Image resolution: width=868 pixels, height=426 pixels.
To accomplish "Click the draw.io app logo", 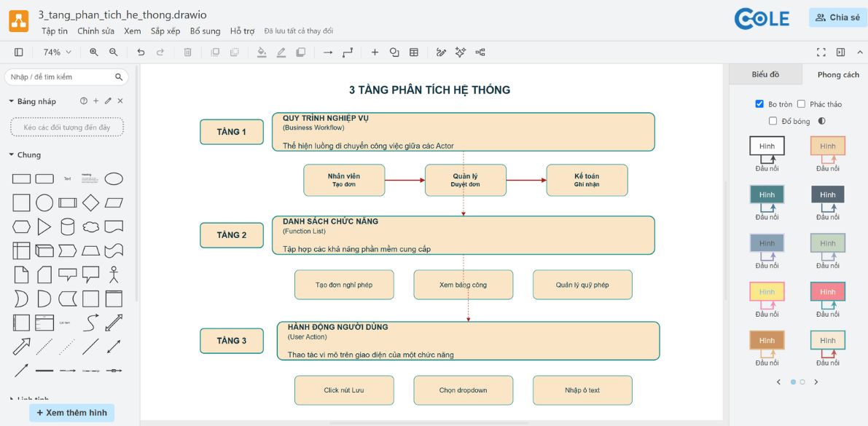I will (18, 20).
